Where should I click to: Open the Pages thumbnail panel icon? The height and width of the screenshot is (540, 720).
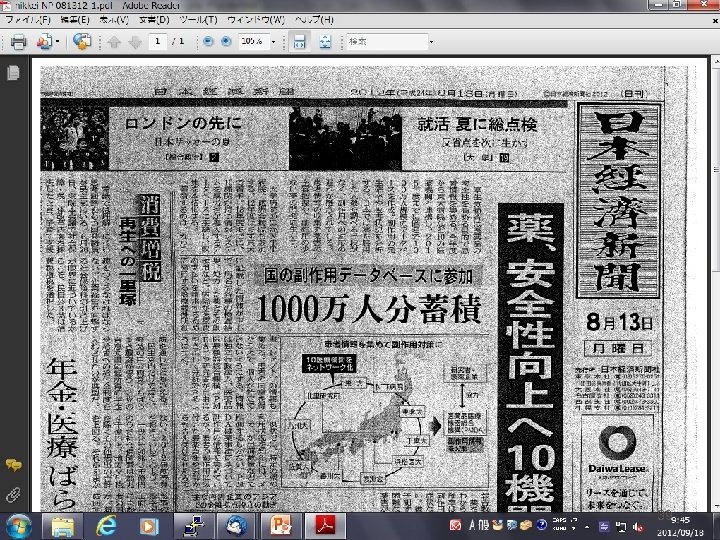pos(13,73)
